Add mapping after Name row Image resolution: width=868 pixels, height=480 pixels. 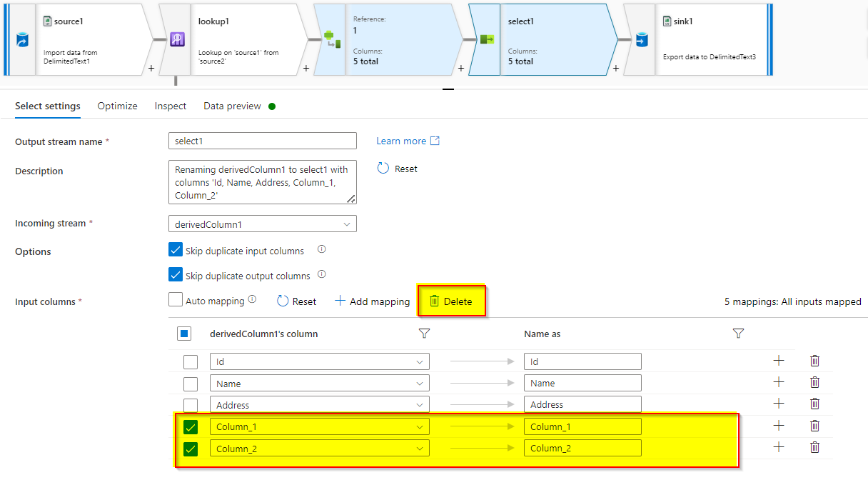click(779, 382)
